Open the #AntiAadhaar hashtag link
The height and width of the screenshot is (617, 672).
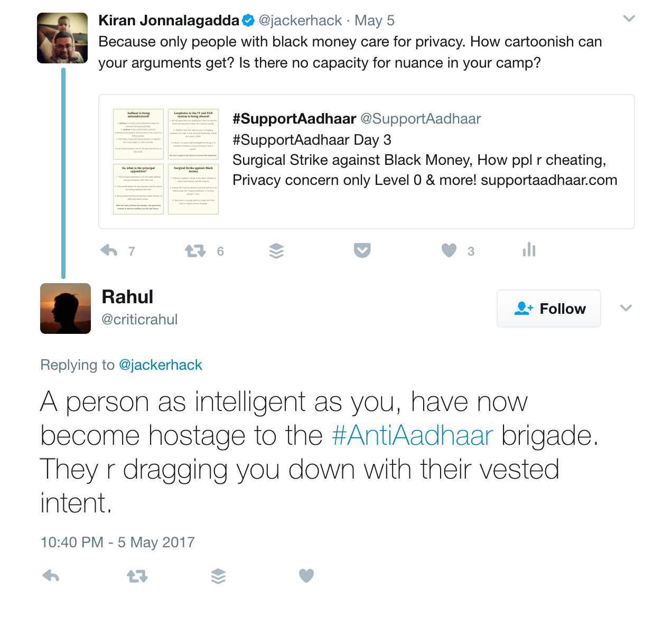(412, 436)
